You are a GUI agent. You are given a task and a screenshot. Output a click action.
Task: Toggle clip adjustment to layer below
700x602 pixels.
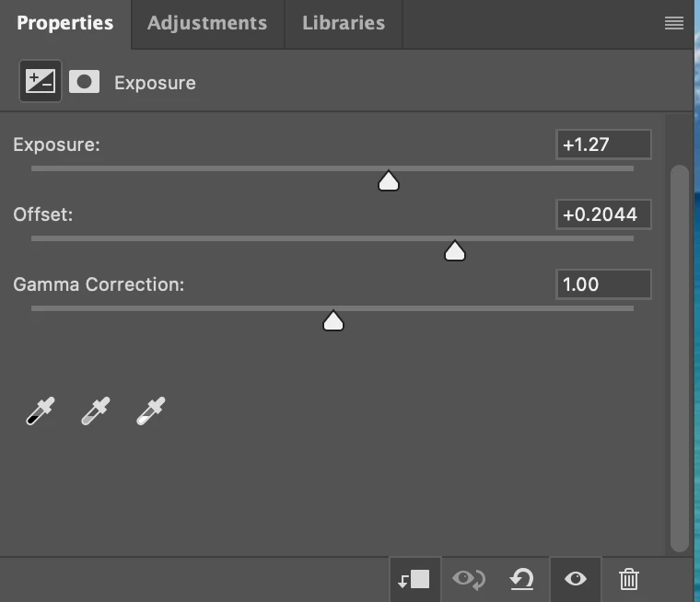click(414, 579)
